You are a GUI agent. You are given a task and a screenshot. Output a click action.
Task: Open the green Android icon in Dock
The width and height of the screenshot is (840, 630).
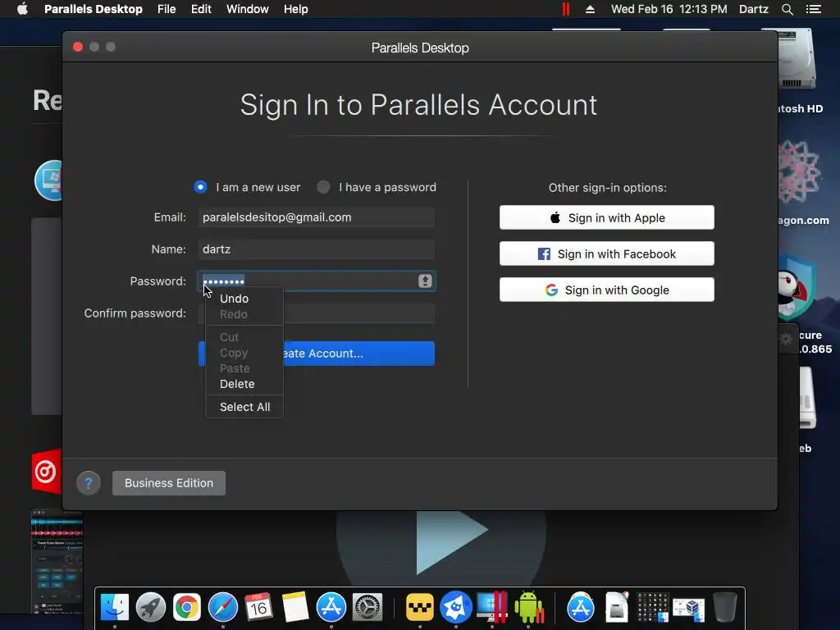pos(529,608)
